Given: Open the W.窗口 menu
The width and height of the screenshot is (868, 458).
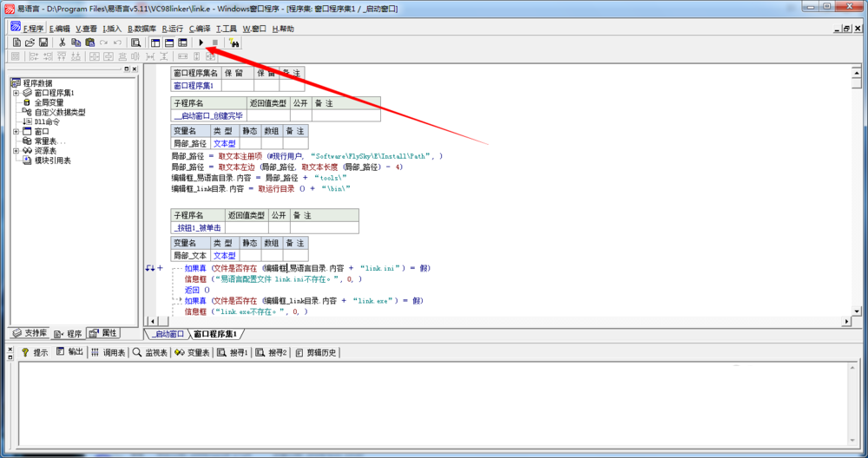Looking at the screenshot, I should (254, 29).
